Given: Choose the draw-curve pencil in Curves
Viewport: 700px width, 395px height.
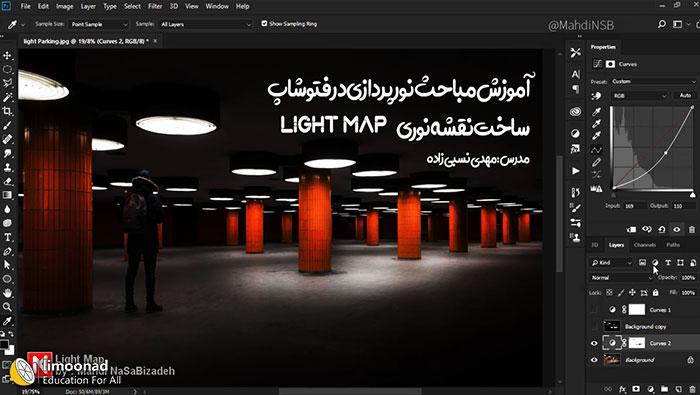Looking at the screenshot, I should pyautogui.click(x=596, y=162).
